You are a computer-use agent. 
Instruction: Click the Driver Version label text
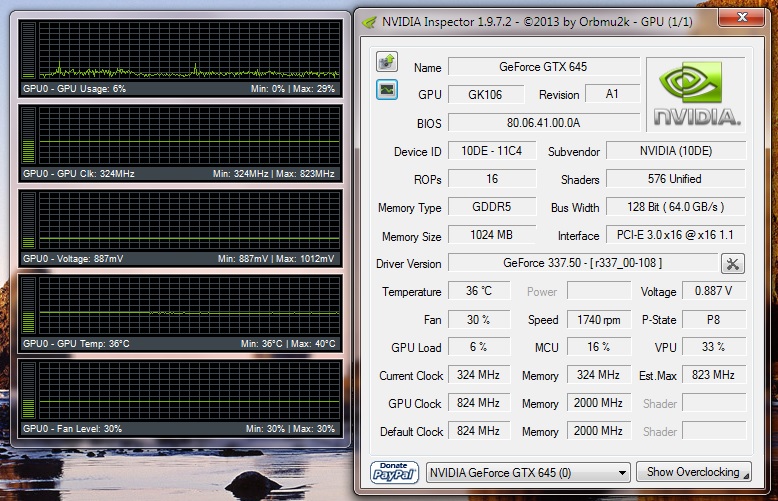(x=408, y=264)
